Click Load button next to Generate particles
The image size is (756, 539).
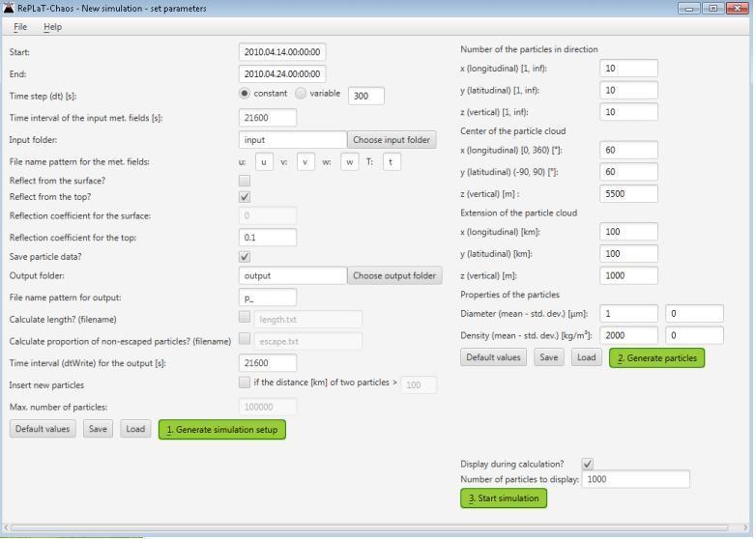click(x=586, y=357)
